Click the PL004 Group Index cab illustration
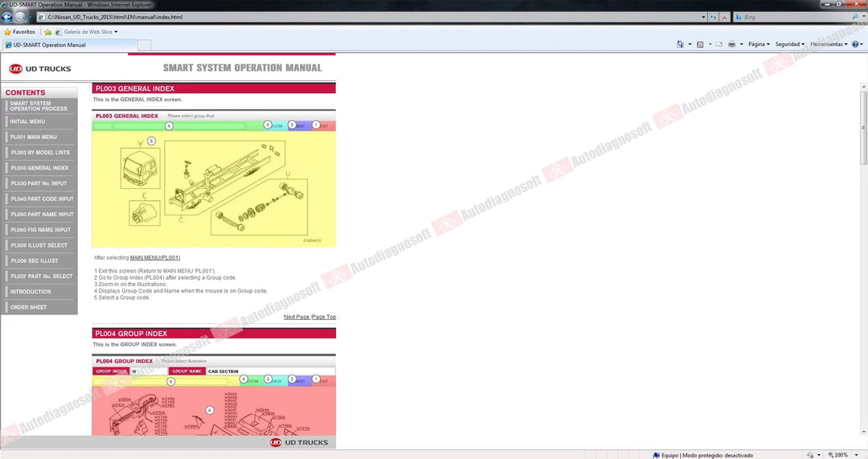This screenshot has height=459, width=868. tap(214, 411)
